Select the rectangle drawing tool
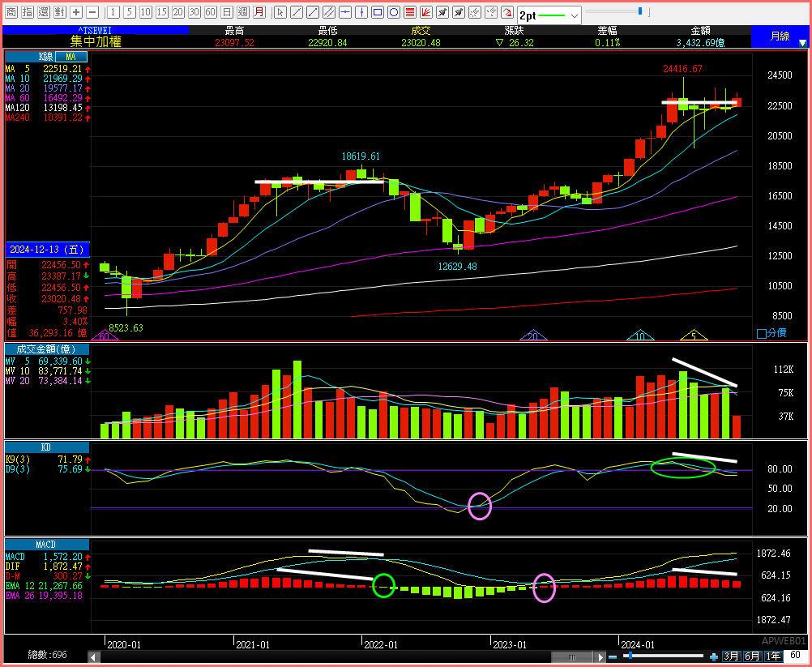 378,12
